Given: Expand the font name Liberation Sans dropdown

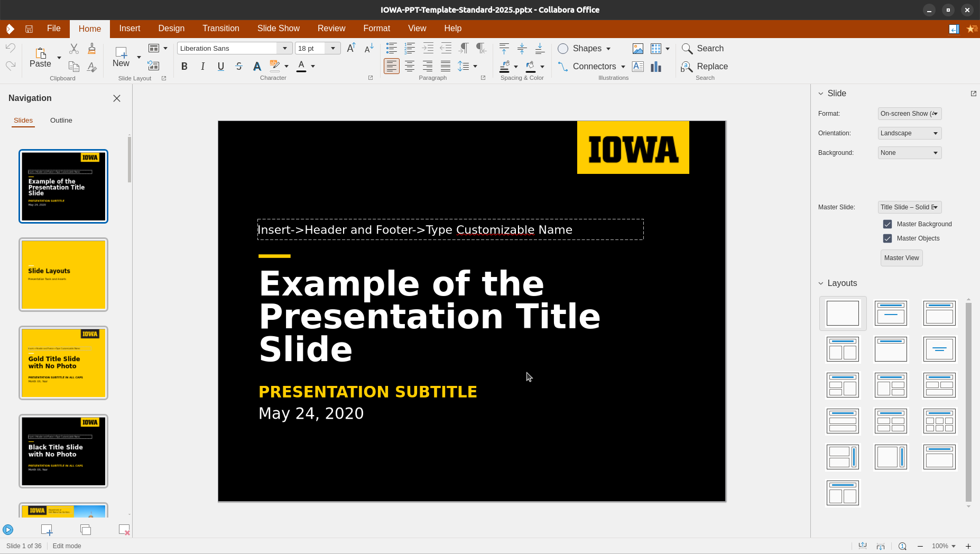Looking at the screenshot, I should [x=284, y=48].
